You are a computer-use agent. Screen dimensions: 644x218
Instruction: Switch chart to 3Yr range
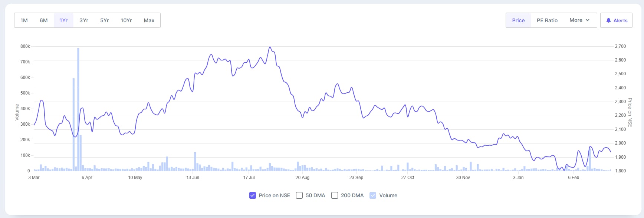point(84,20)
